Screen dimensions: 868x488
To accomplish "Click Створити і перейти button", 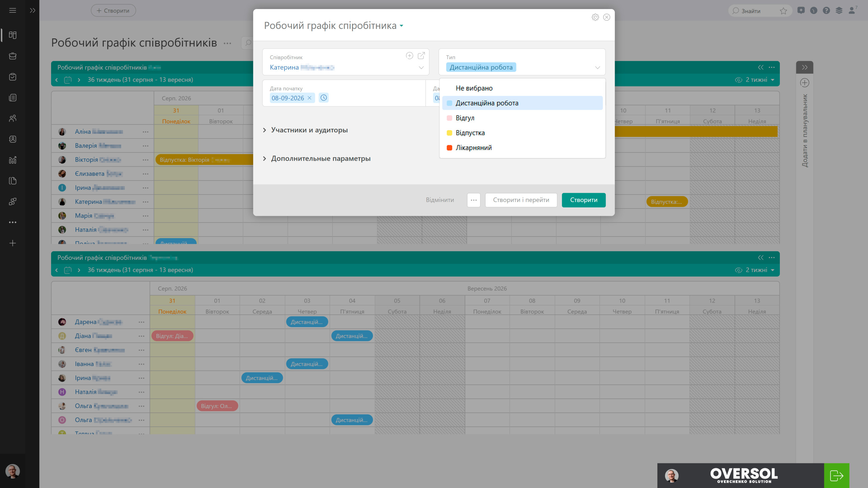I will [x=521, y=200].
